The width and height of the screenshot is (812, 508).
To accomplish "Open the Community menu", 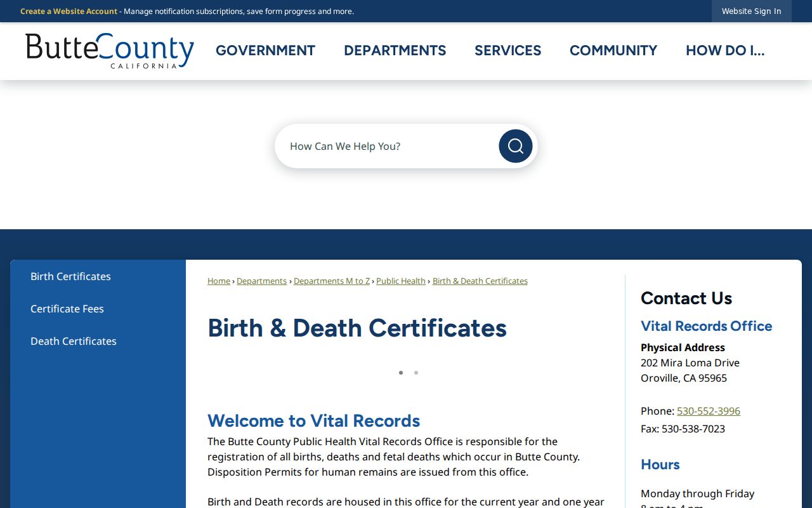I will pos(613,51).
